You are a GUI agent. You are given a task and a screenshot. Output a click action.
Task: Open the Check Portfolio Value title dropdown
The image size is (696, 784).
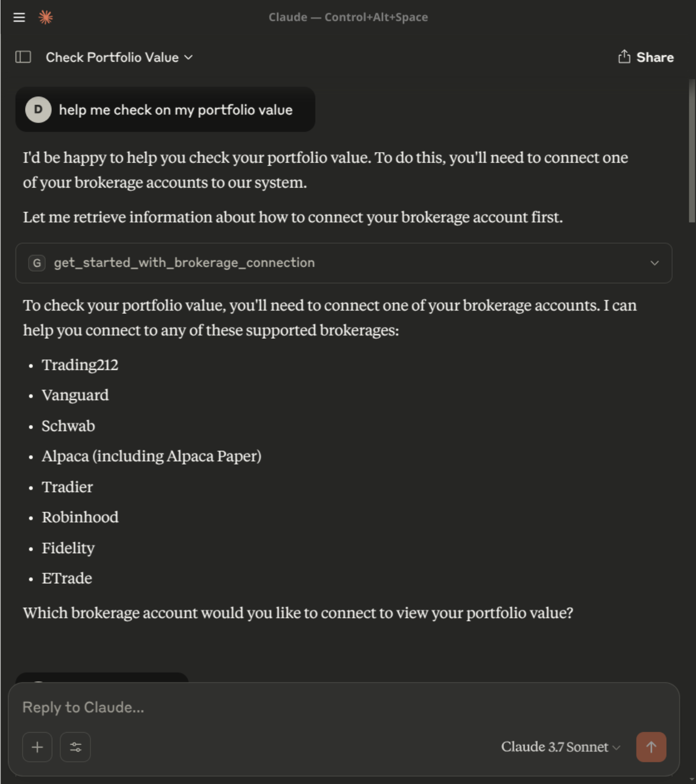119,57
